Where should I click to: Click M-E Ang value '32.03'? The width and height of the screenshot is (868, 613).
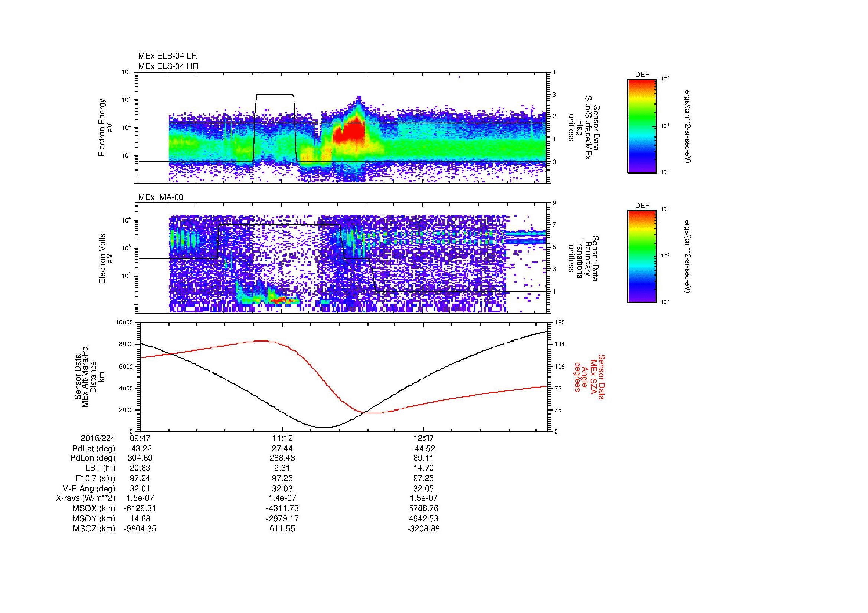[x=282, y=488]
